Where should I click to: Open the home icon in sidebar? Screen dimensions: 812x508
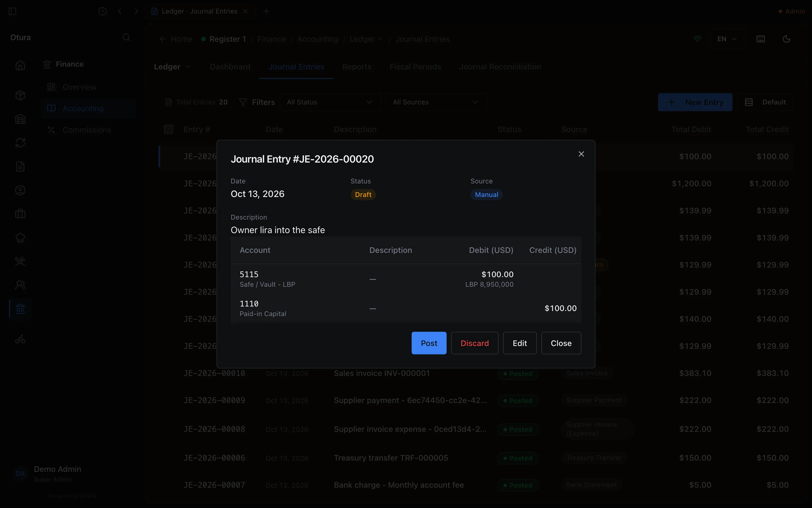tap(20, 65)
